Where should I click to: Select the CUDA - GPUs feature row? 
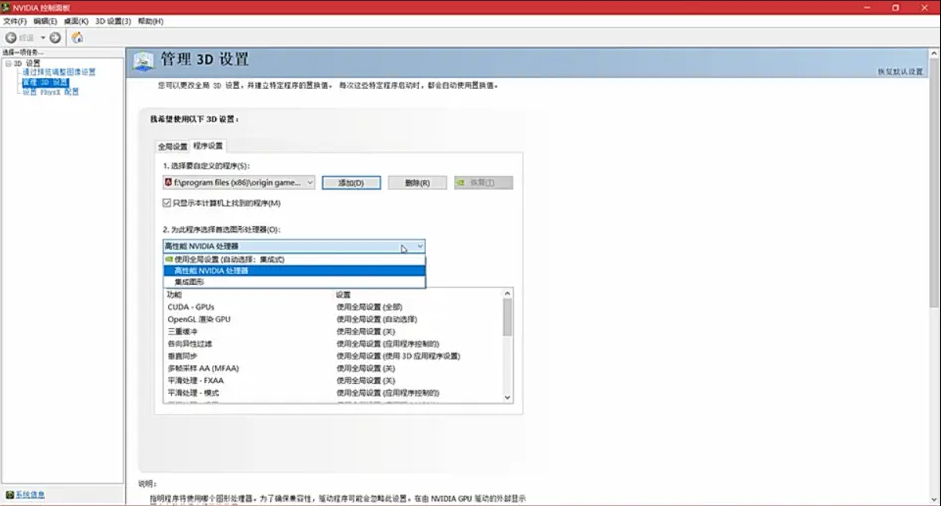click(x=333, y=307)
